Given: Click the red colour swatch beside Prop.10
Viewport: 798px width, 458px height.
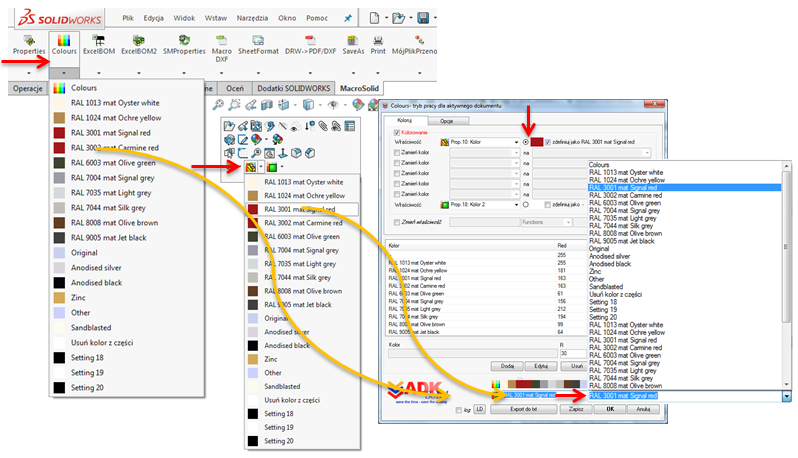Looking at the screenshot, I should (x=536, y=142).
